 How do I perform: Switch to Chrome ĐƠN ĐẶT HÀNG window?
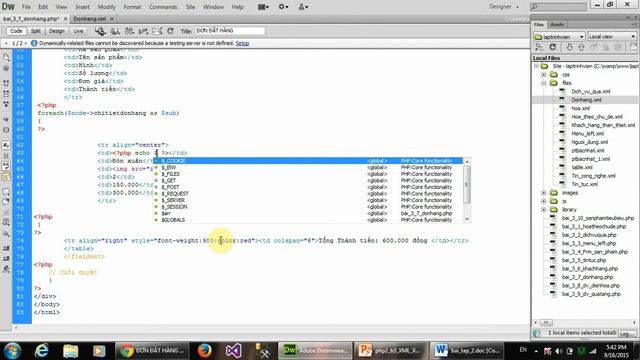(x=154, y=350)
